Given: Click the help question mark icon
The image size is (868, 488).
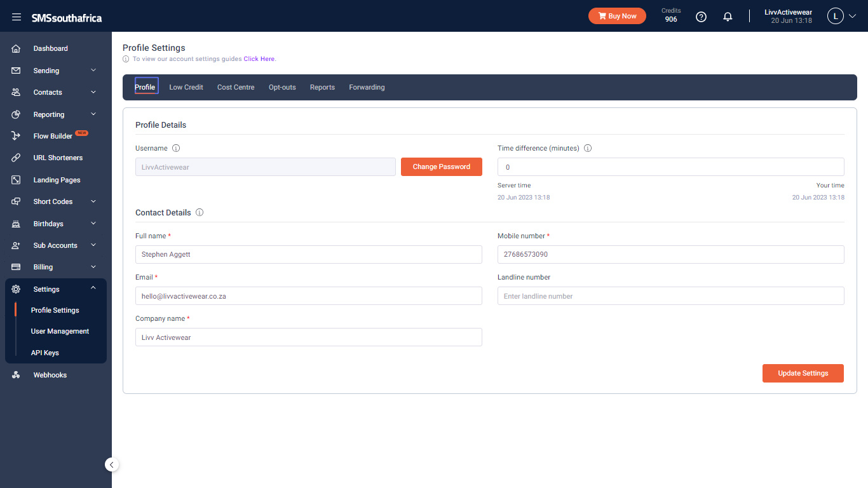Looking at the screenshot, I should 701,17.
